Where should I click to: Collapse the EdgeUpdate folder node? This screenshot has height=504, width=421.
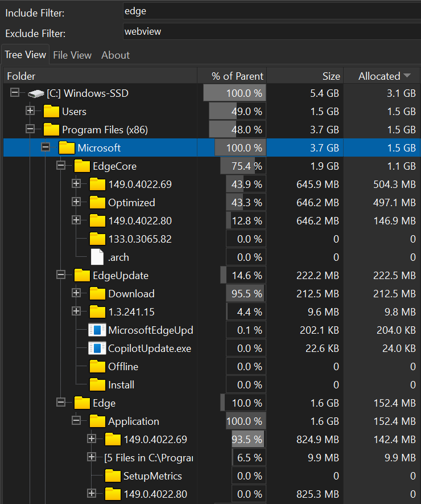tap(61, 274)
